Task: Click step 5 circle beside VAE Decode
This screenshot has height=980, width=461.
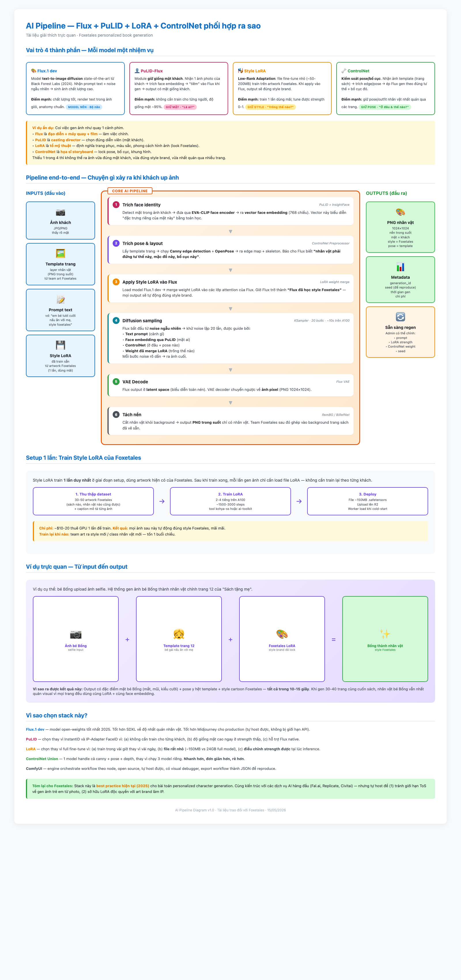Action: click(116, 382)
